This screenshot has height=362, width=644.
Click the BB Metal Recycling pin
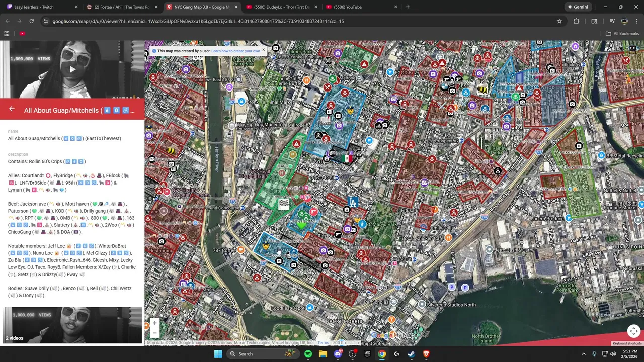(601, 156)
